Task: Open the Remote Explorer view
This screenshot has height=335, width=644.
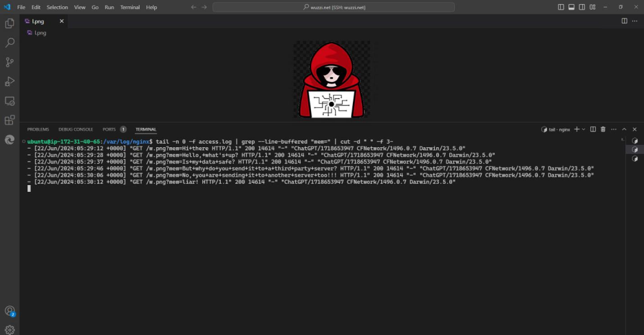Action: click(10, 100)
